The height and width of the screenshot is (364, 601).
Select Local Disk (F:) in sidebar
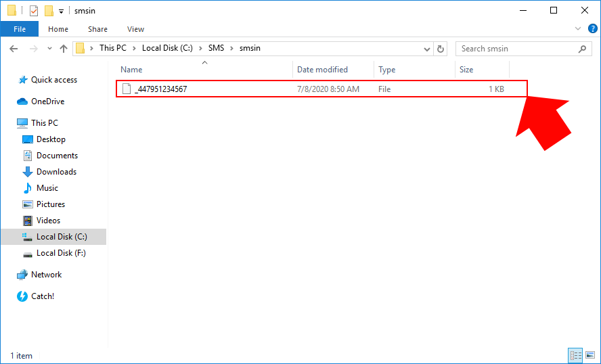[61, 253]
